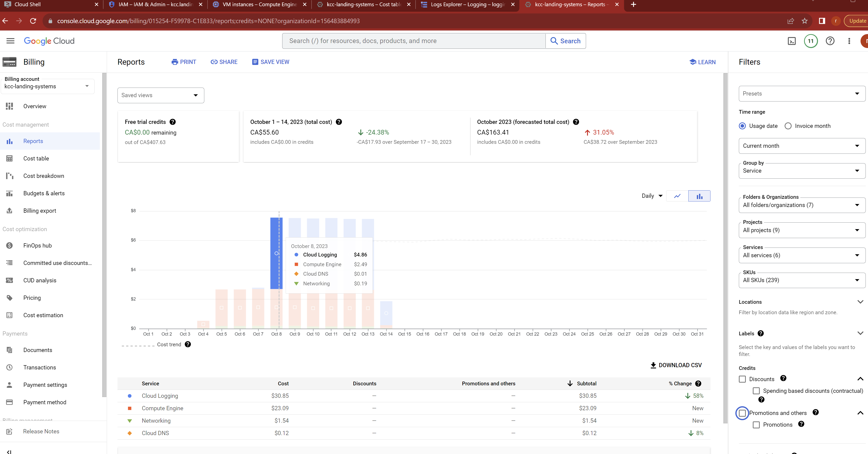
Task: Expand the Locations filter section
Action: [x=861, y=302]
